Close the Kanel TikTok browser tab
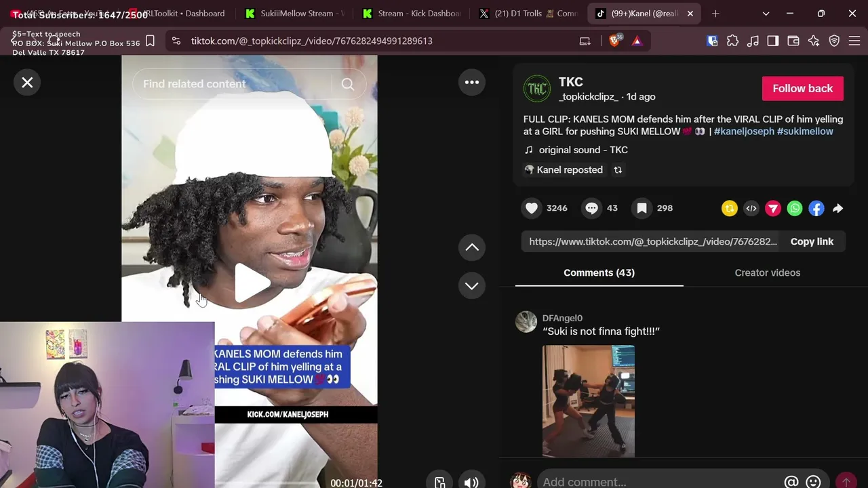Screen dimensions: 868x488 (690, 14)
